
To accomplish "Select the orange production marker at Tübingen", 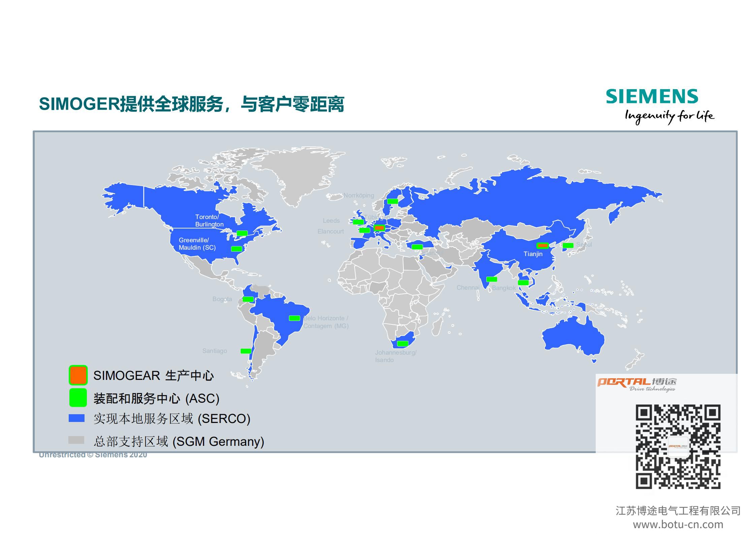I will pos(379,228).
